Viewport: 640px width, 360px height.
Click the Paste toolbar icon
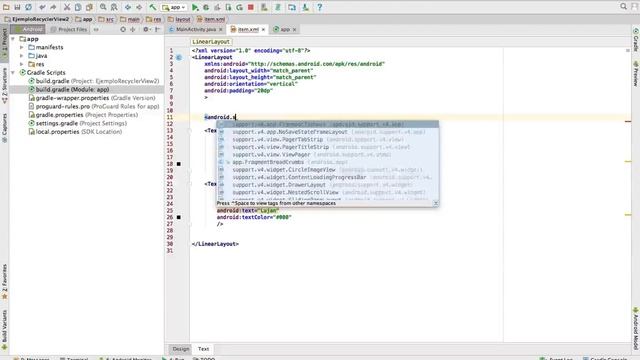pos(89,7)
